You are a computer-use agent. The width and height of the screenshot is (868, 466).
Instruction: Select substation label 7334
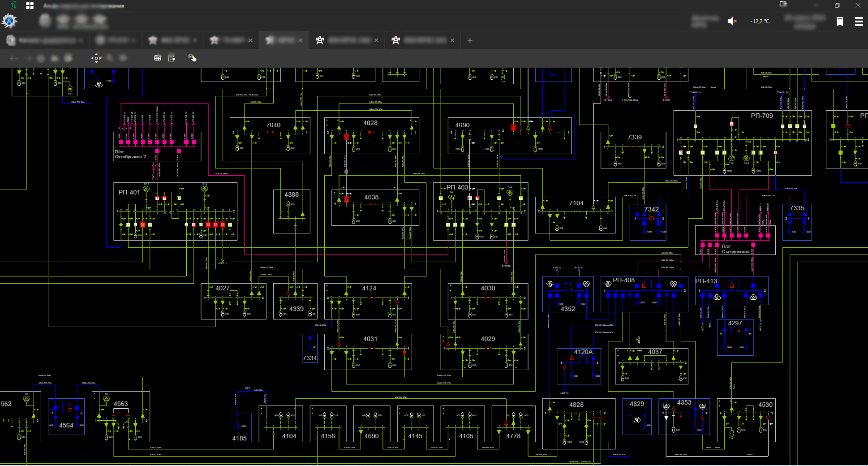(310, 358)
